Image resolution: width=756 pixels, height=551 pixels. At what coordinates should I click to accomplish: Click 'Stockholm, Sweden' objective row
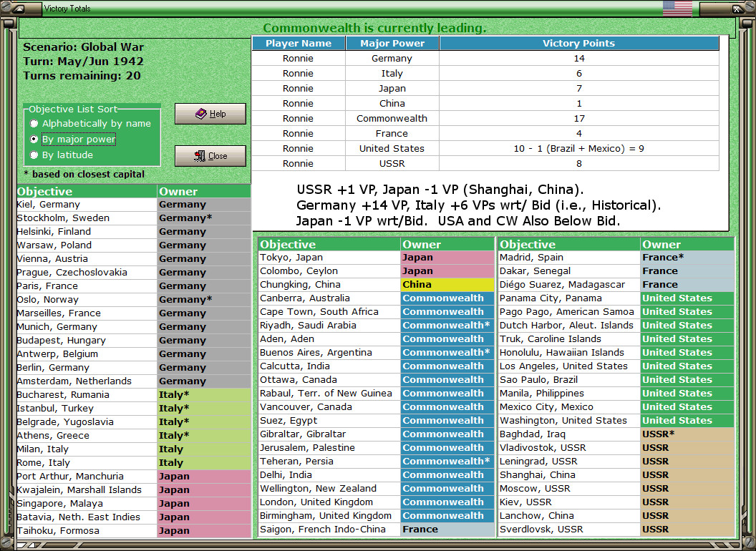(x=134, y=218)
